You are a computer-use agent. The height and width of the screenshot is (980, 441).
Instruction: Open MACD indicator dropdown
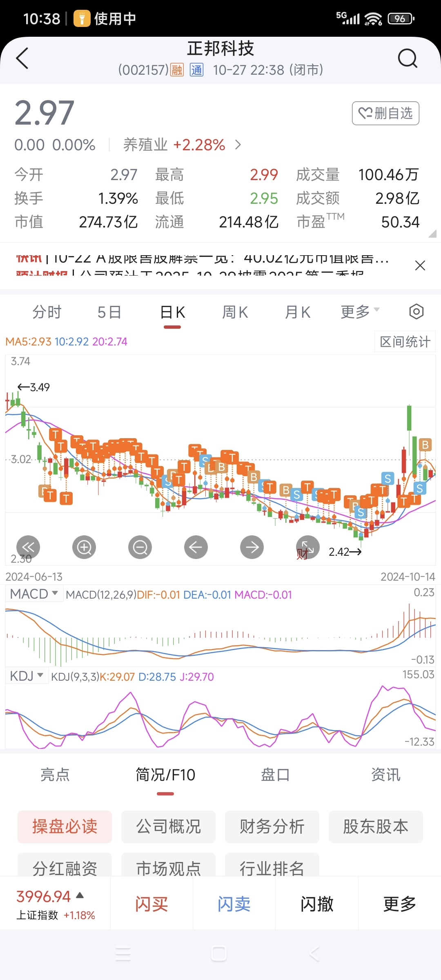(34, 594)
